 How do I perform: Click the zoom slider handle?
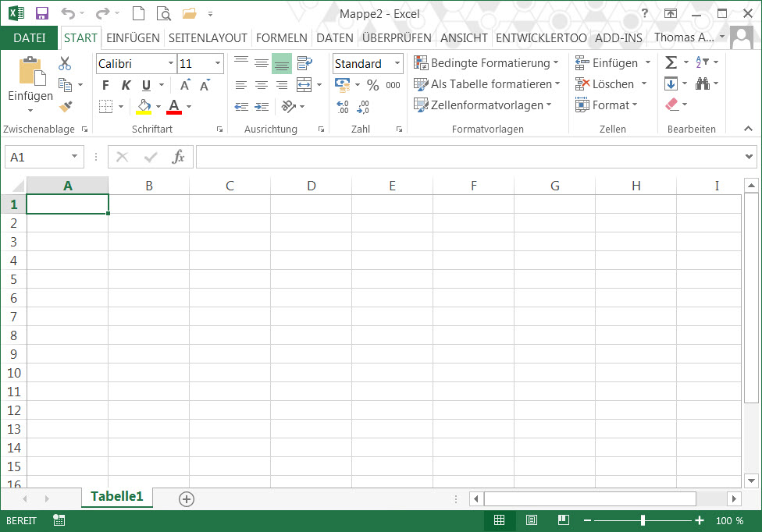[643, 520]
